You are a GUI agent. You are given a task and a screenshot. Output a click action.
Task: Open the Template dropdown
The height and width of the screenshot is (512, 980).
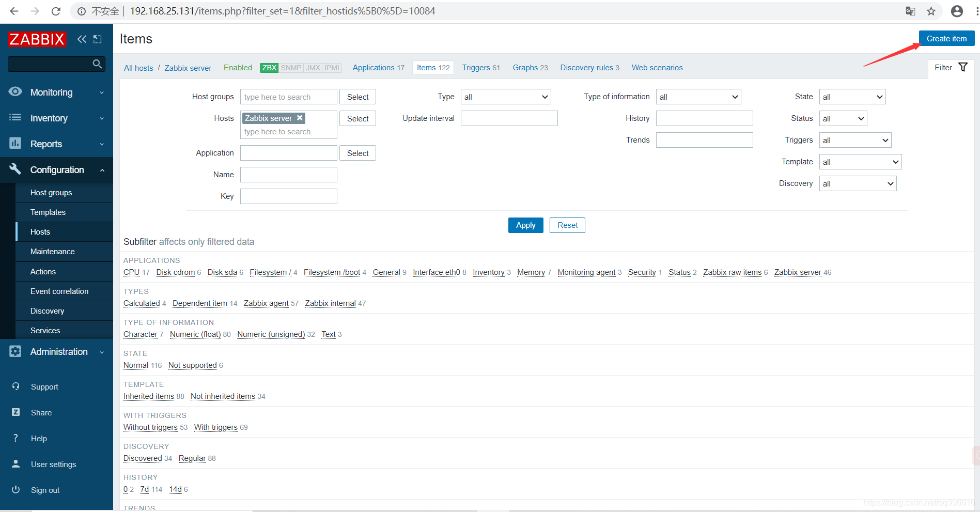click(861, 162)
